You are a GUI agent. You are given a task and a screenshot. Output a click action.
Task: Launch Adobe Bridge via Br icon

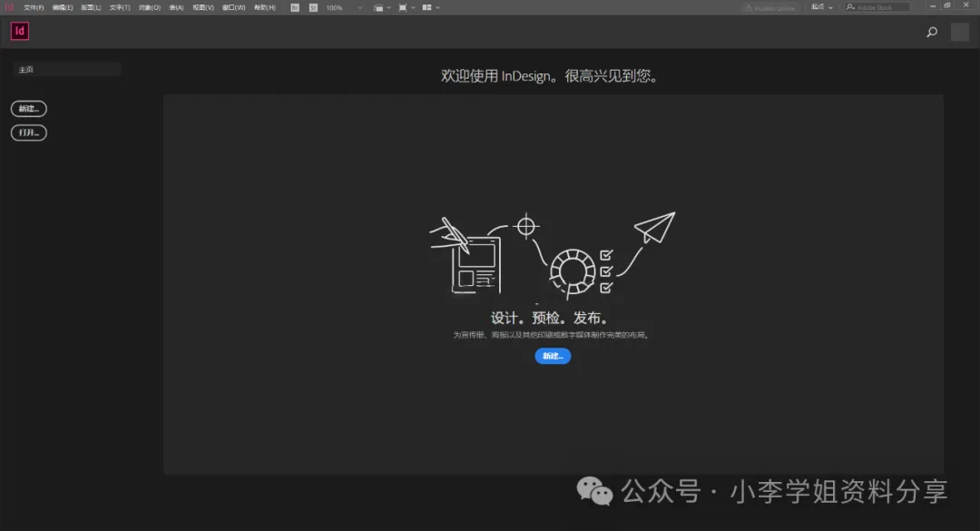(x=295, y=7)
